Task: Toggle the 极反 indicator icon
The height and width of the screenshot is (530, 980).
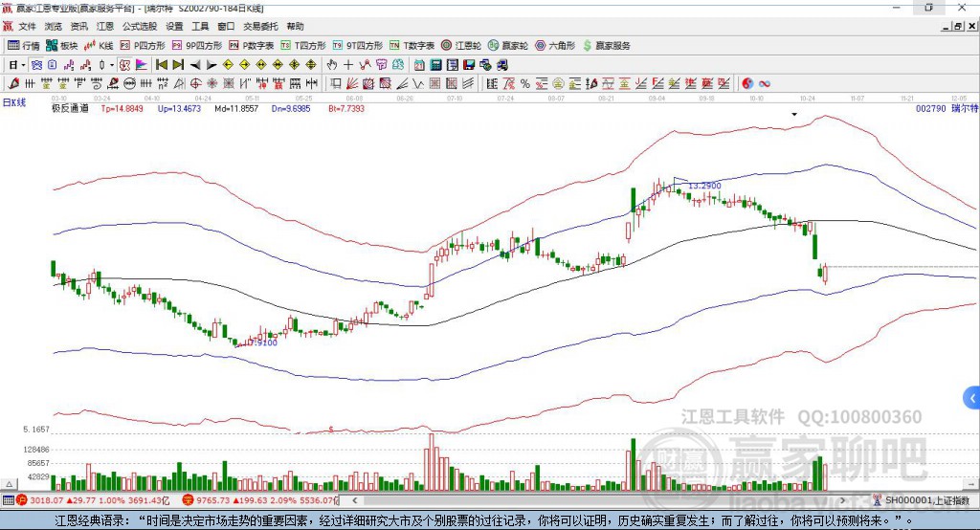Action: [124, 65]
